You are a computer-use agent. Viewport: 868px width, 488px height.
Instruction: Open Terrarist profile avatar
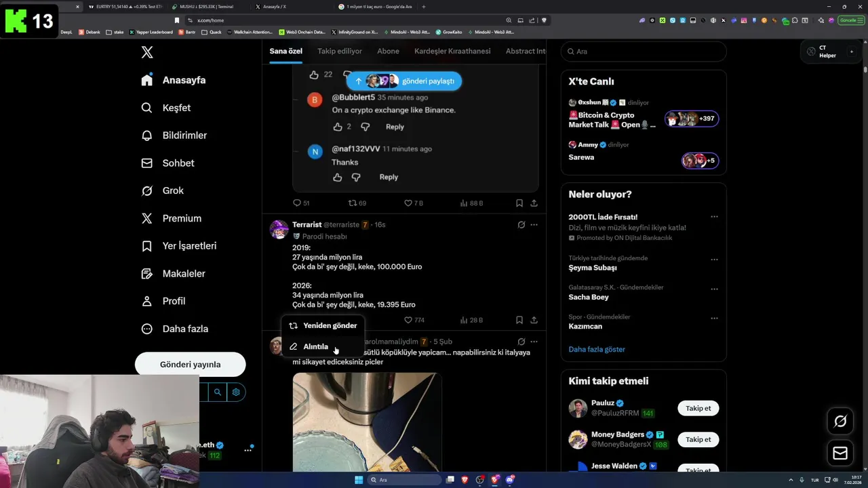[x=279, y=229]
